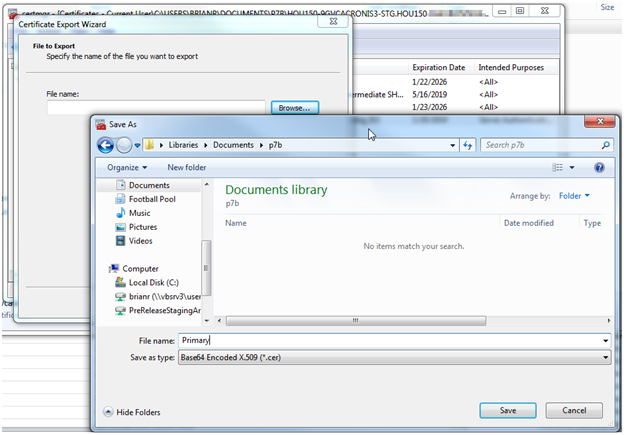
Task: Open recent locations arrow beside Forward button
Action: [137, 145]
